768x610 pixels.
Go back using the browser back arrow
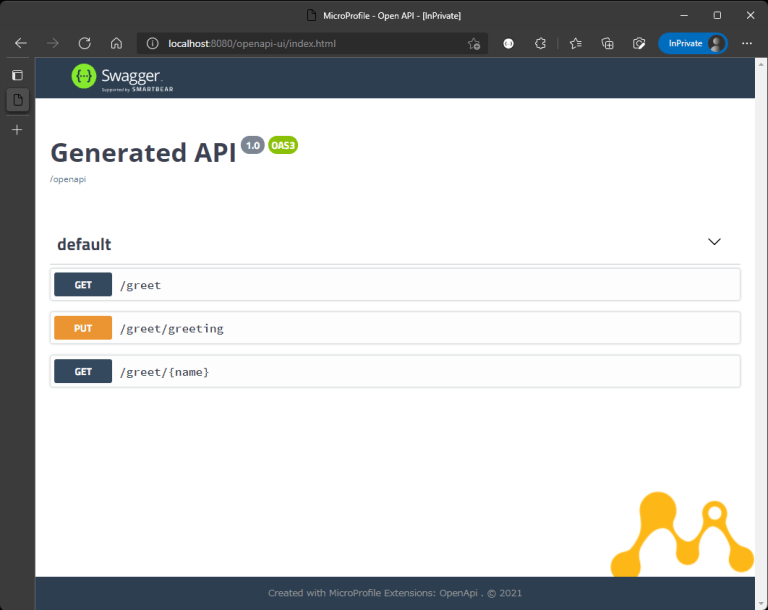point(21,44)
